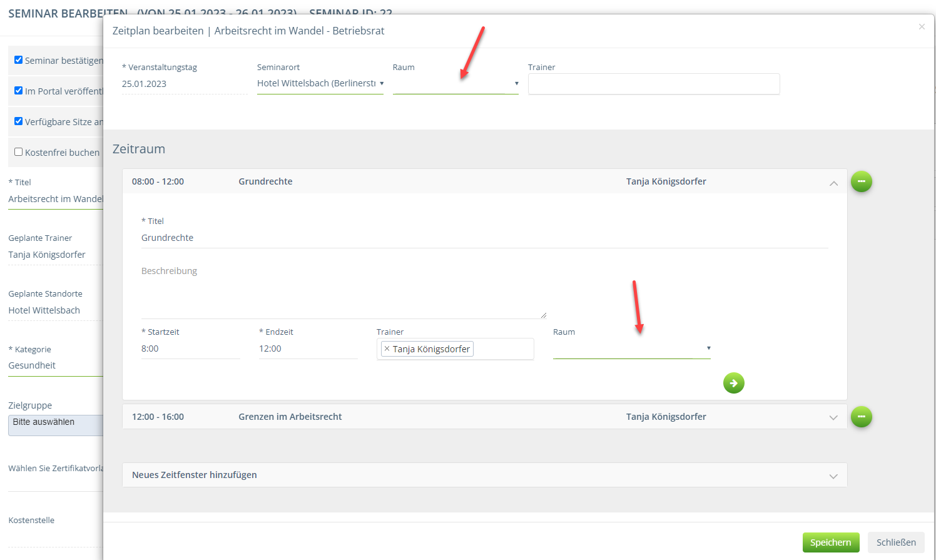Collapse the 08:00 - 12:00 Grundrechte section
This screenshot has height=560, width=936.
coord(833,183)
